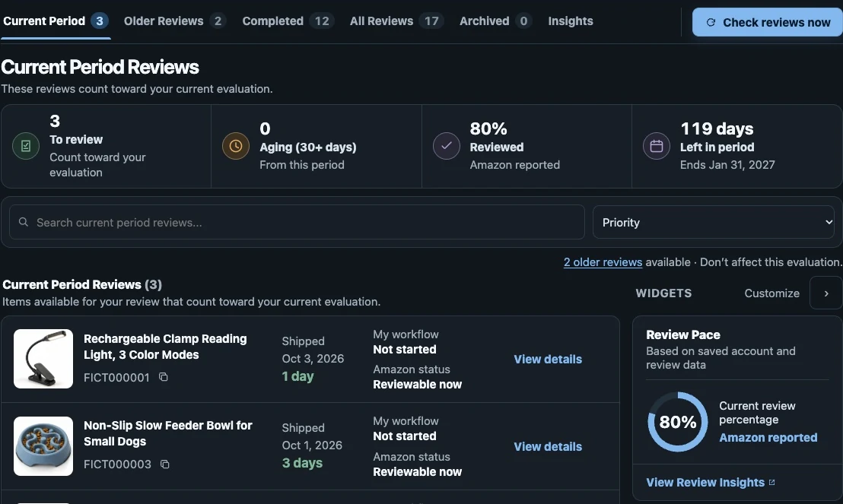Copy the FICT000001 product ID
This screenshot has width=843, height=504.
click(164, 377)
